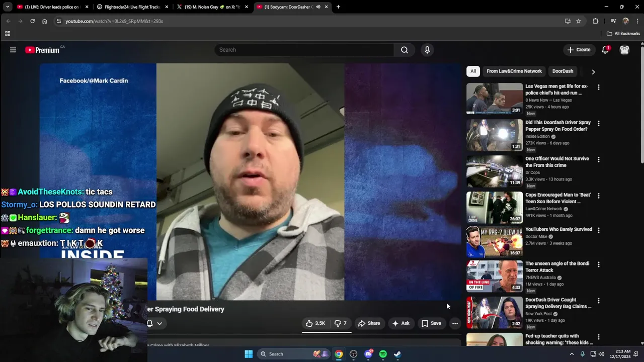This screenshot has width=644, height=362.
Task: Open YouTube notifications bell
Action: pos(605,50)
